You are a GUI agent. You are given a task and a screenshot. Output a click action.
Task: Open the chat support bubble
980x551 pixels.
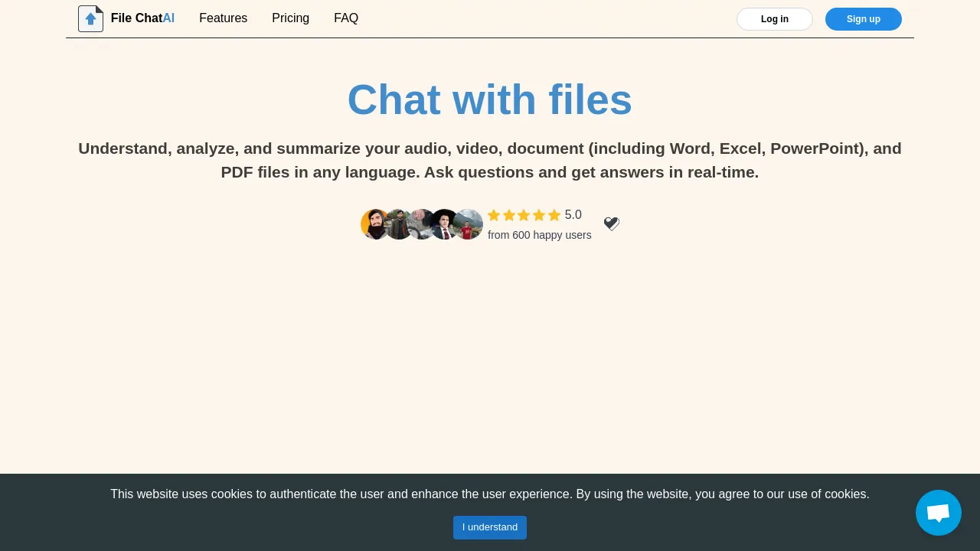[939, 513]
